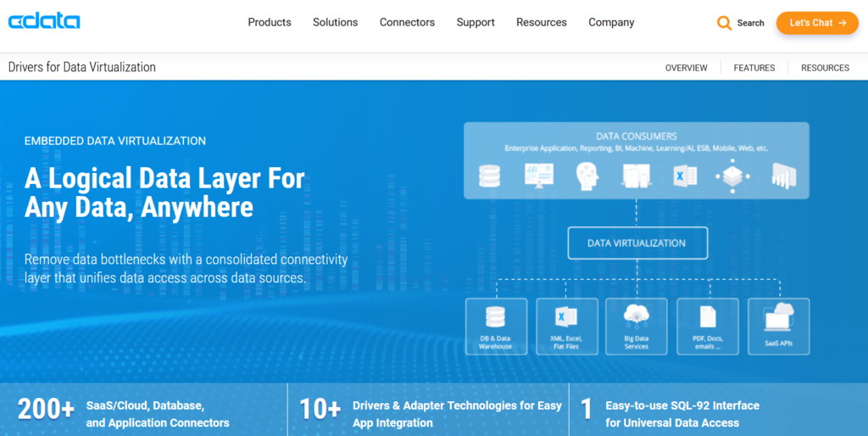This screenshot has height=436, width=868.
Task: Click the mobile devices icon under Data Consumers
Action: point(636,176)
